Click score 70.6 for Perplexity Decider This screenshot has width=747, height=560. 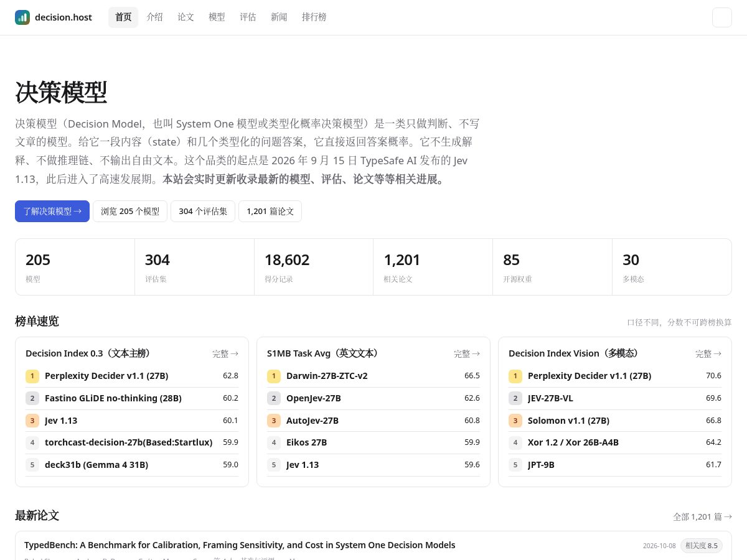click(713, 376)
